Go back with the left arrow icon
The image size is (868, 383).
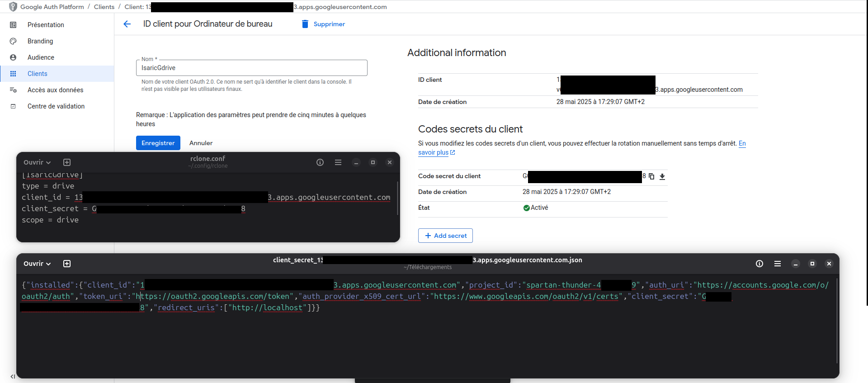(x=127, y=24)
